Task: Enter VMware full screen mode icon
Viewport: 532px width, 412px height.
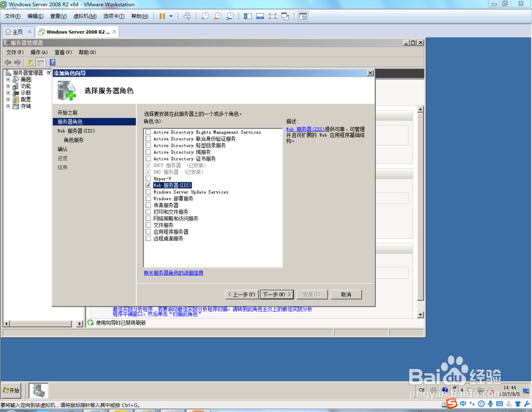Action: click(272, 16)
